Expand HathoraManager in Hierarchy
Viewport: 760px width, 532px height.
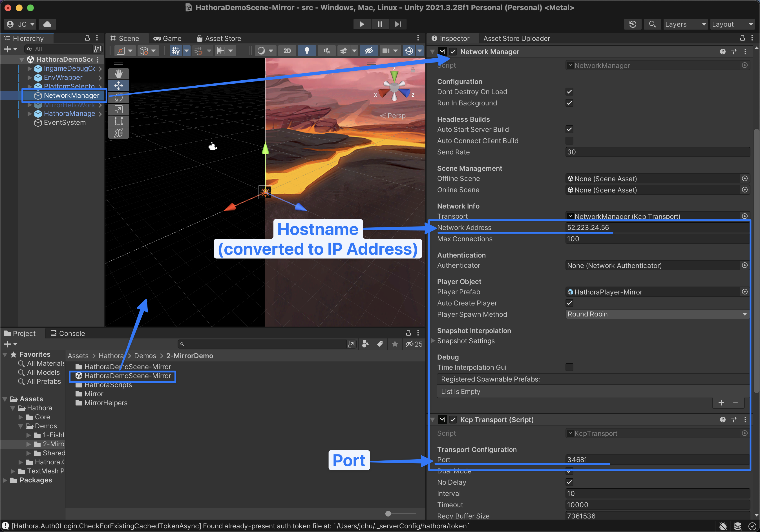coord(30,114)
